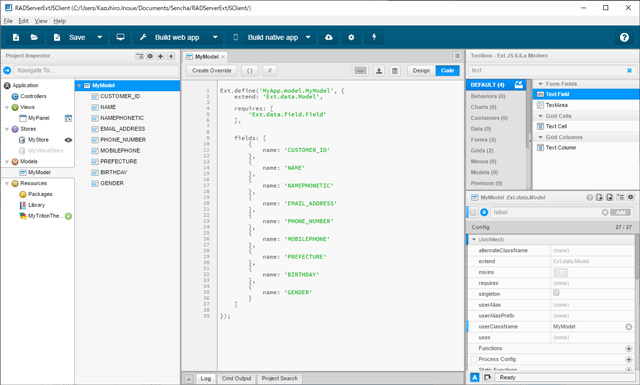Click the comment slashes icon
The image size is (640, 385).
269,71
